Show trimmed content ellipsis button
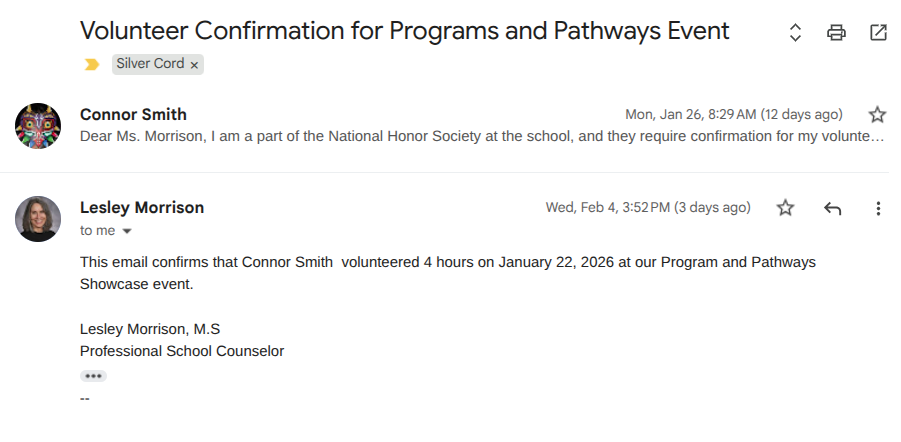The height and width of the screenshot is (442, 901). 93,376
